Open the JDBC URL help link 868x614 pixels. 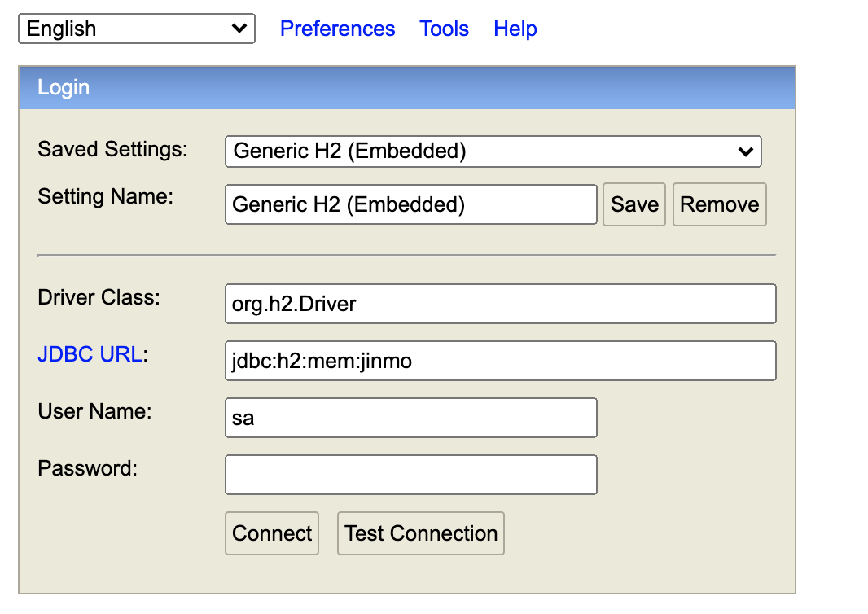(90, 354)
